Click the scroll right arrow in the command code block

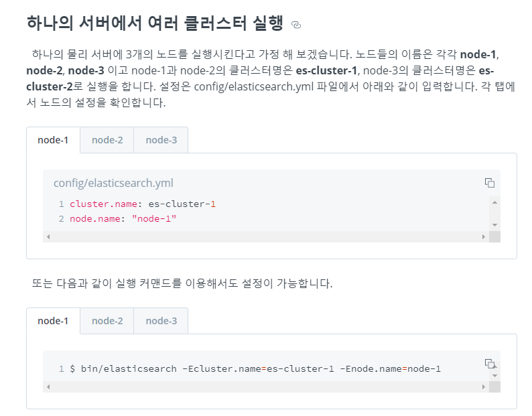483,387
